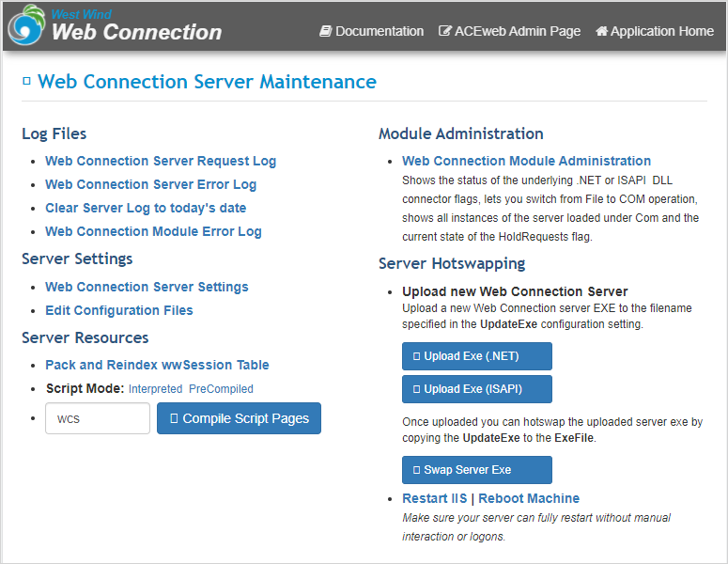Pack and Reindex wwSession Table
The height and width of the screenshot is (564, 728).
158,365
